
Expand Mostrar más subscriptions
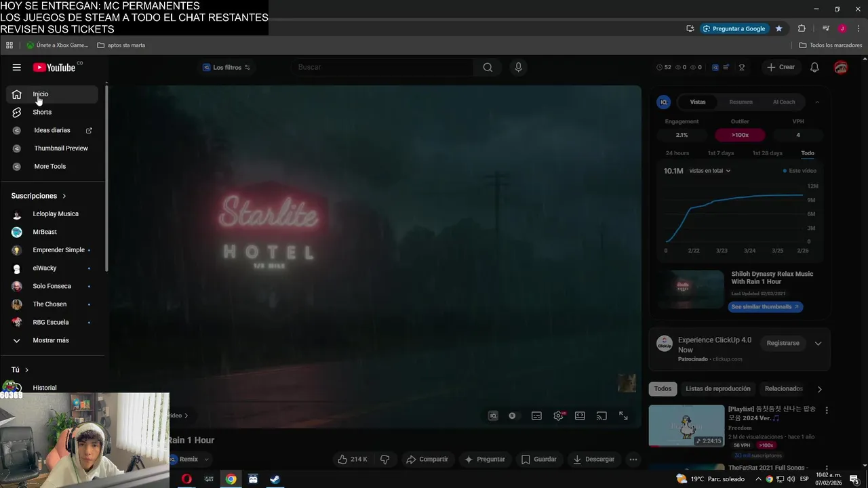[52, 340]
